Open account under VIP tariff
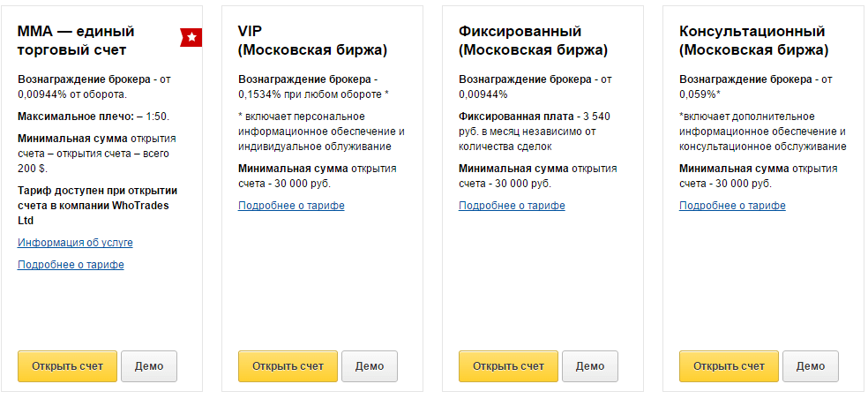Image resolution: width=868 pixels, height=399 pixels. coord(288,366)
